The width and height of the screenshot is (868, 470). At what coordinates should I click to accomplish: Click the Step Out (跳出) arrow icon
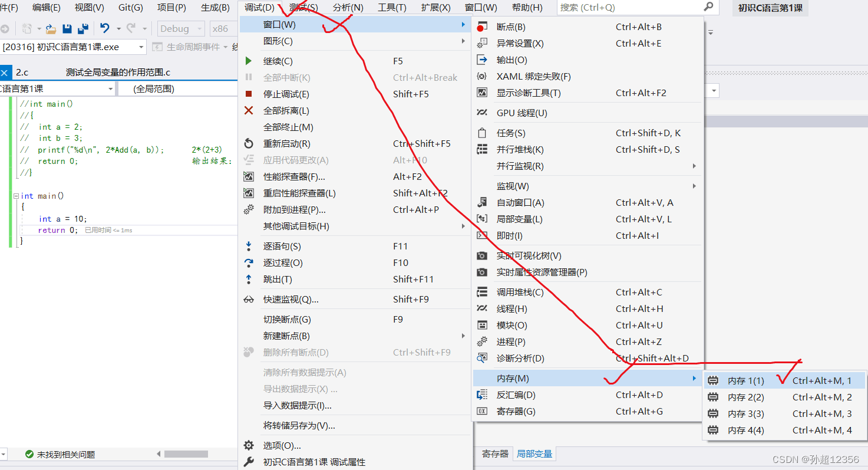pyautogui.click(x=249, y=279)
